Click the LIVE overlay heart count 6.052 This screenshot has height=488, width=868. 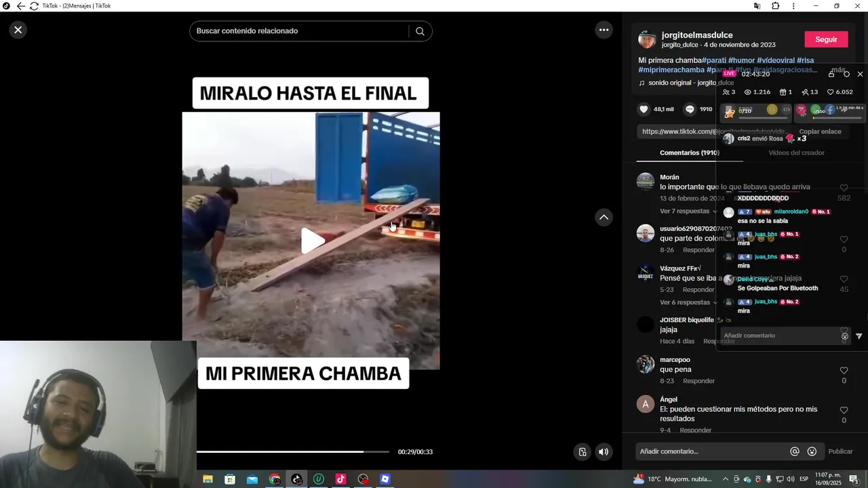[x=840, y=92]
